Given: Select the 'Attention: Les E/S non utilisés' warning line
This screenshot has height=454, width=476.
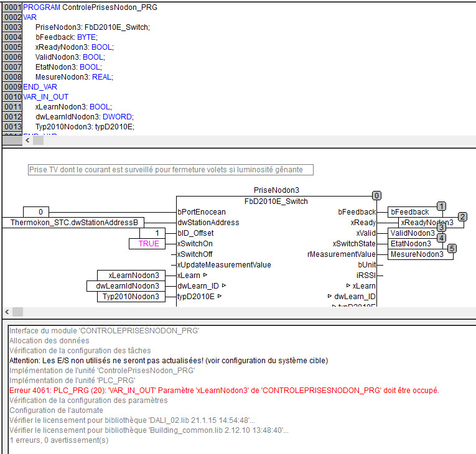Looking at the screenshot, I should pyautogui.click(x=168, y=361).
